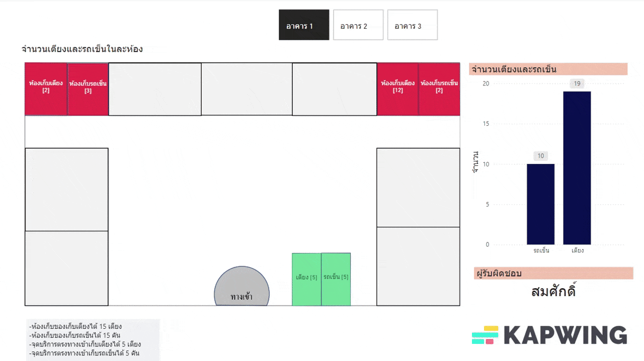Click the data label showing 19
Screen dimensions: 644x361
click(x=577, y=83)
